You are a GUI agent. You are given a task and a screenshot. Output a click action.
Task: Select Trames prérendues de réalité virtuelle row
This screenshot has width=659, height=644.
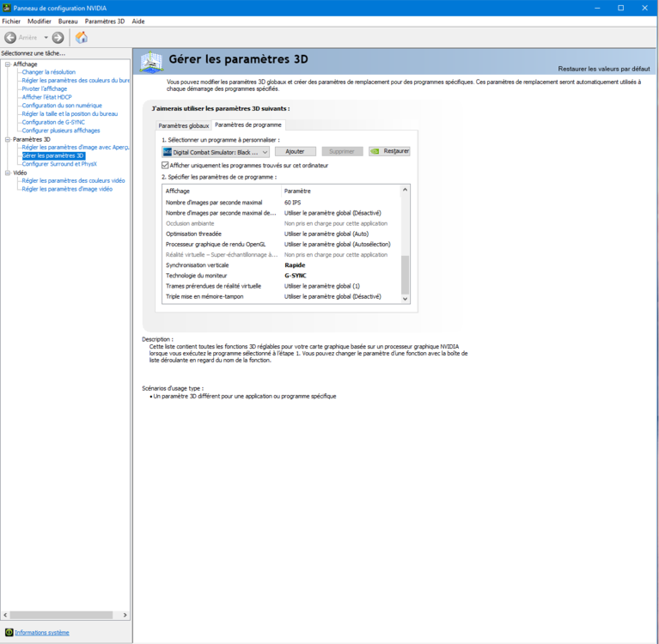coord(281,287)
